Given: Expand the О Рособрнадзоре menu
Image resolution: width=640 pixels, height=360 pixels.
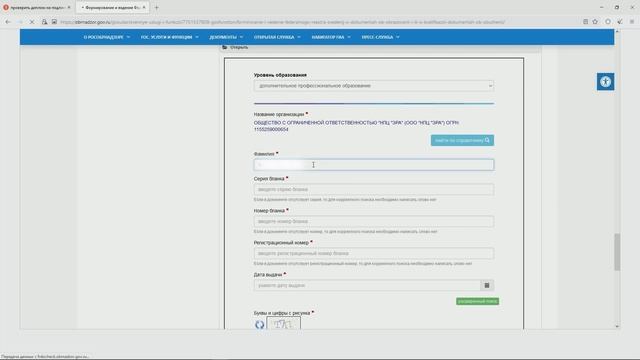Looking at the screenshot, I should click(x=107, y=37).
